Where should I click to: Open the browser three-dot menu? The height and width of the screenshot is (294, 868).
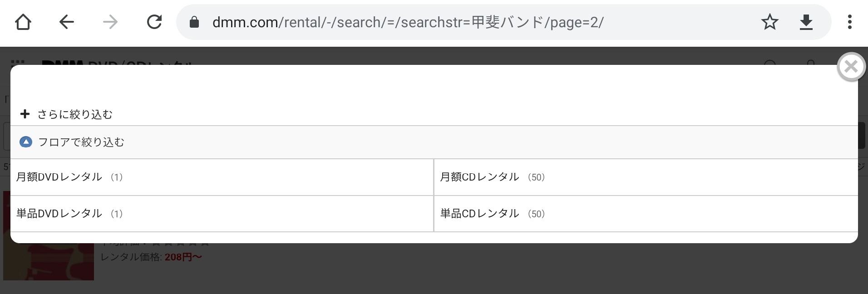coord(849,22)
